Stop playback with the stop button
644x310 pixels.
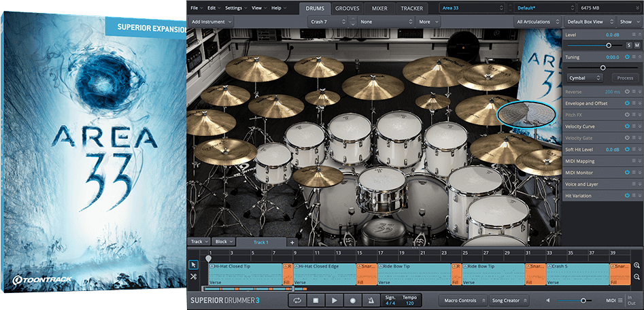316,300
